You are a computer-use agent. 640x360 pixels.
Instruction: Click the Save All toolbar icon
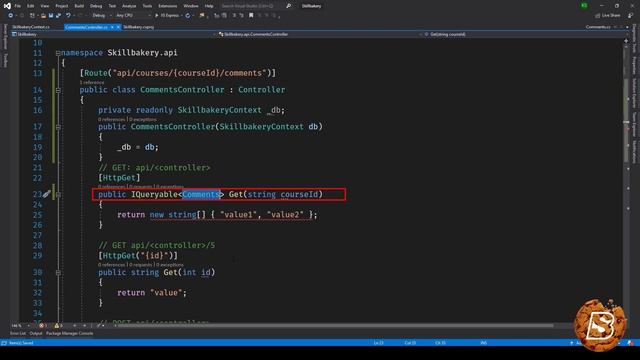click(x=58, y=16)
